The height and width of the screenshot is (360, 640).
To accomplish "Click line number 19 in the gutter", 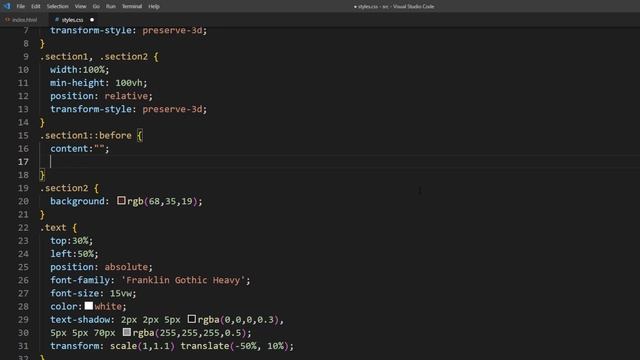I will (23, 188).
